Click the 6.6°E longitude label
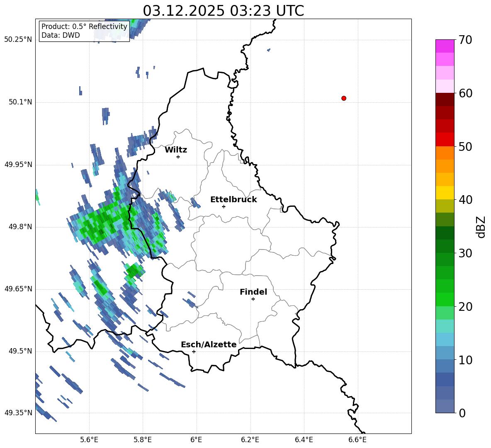Screen dimensions: 491x448 (357, 440)
